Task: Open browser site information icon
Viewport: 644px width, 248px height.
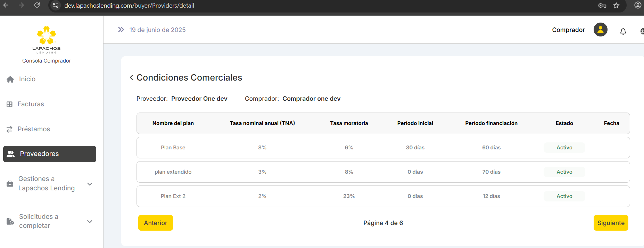Action: (56, 6)
